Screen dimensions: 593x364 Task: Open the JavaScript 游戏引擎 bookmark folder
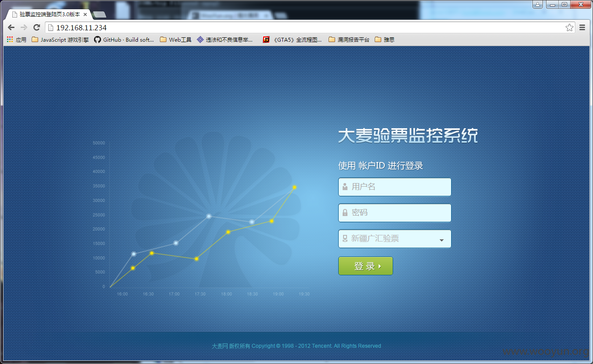coord(60,40)
